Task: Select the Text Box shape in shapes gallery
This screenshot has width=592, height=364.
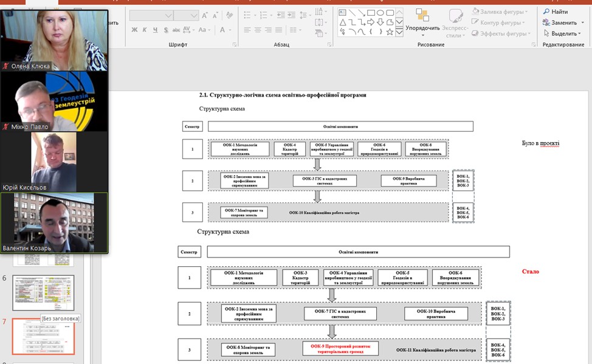Action: pos(342,13)
